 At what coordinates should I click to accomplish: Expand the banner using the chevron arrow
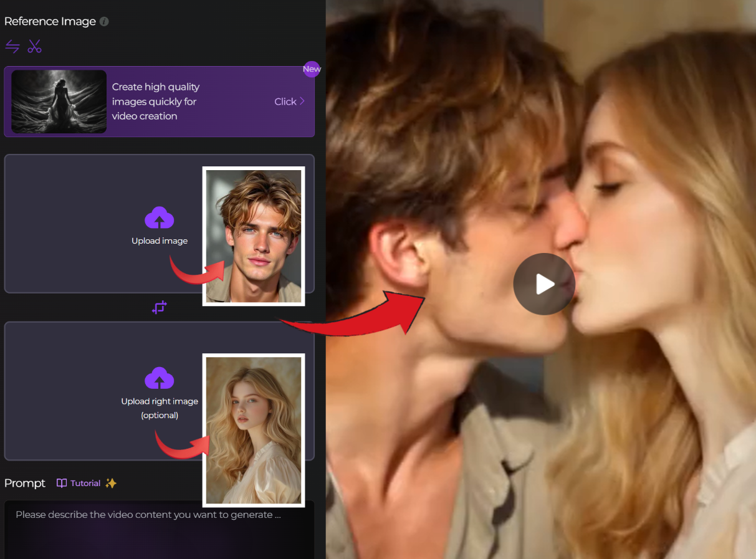coord(302,101)
